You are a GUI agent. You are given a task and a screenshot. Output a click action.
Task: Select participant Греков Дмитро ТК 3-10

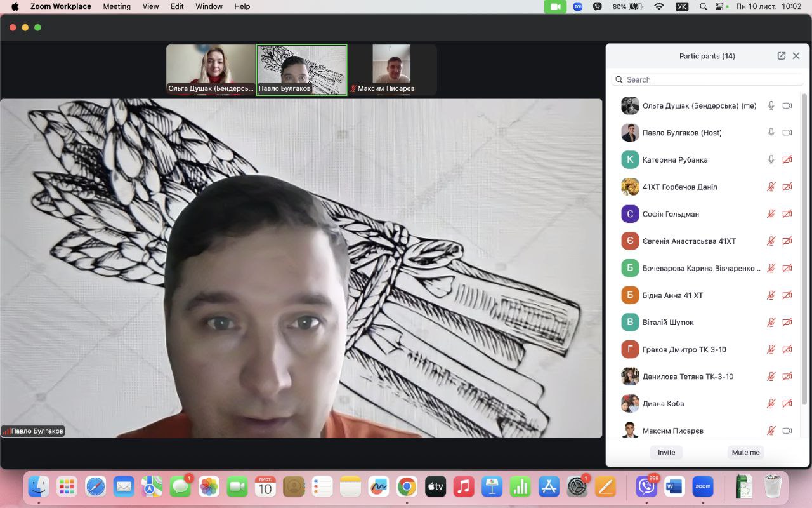click(706, 349)
